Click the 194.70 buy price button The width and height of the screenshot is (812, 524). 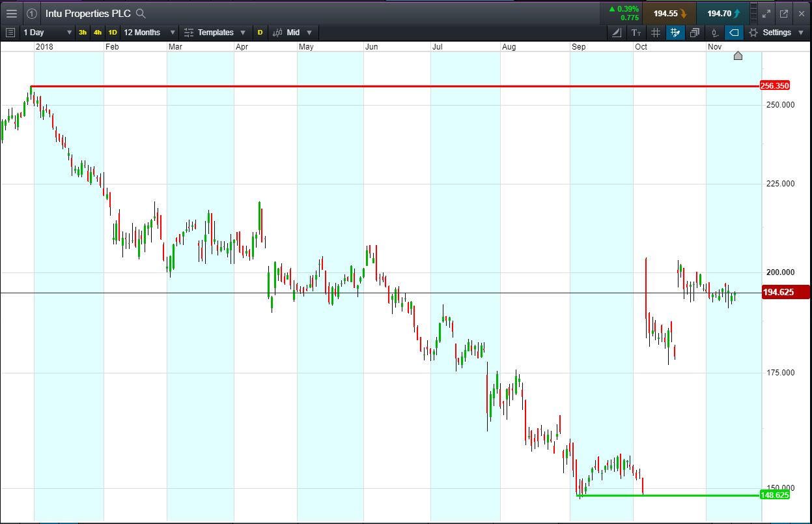tap(723, 13)
